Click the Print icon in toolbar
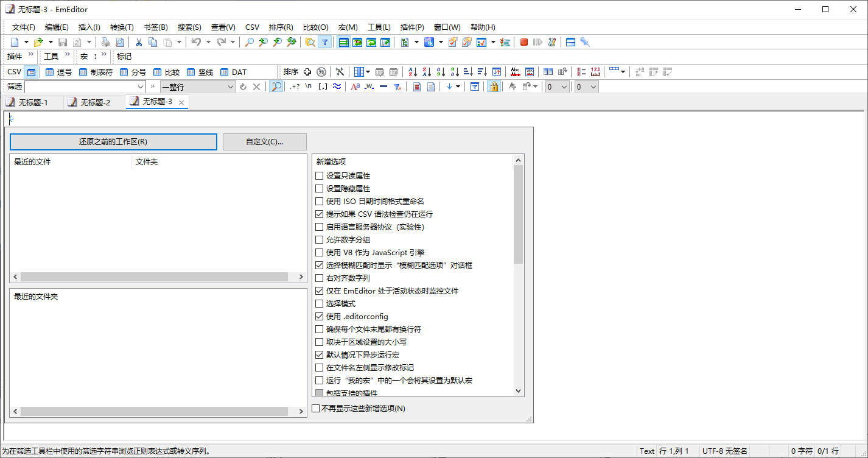The image size is (868, 458). 105,42
